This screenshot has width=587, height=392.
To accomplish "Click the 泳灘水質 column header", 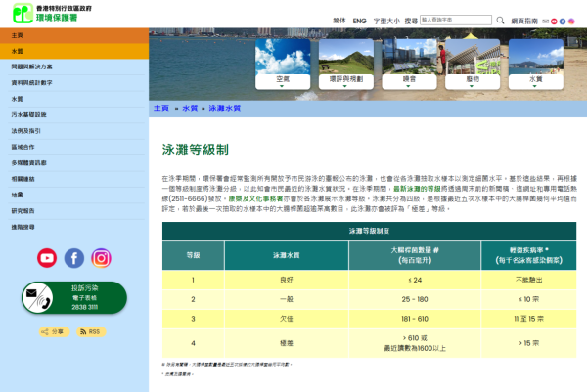I will point(287,255).
